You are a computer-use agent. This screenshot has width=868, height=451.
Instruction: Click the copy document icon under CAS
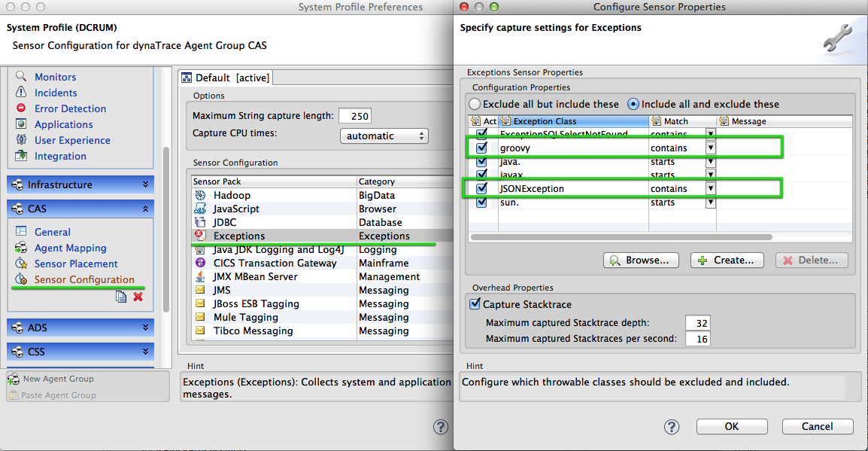pyautogui.click(x=120, y=297)
